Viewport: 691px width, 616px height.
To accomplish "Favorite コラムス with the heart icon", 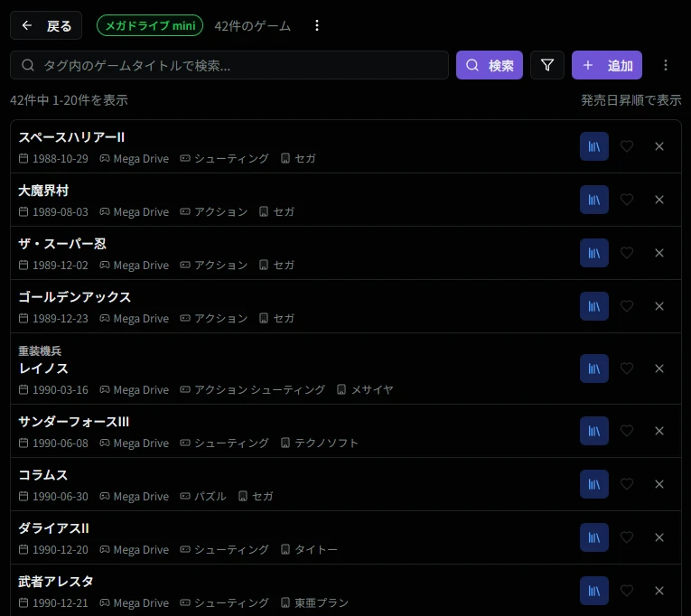I will coord(627,484).
